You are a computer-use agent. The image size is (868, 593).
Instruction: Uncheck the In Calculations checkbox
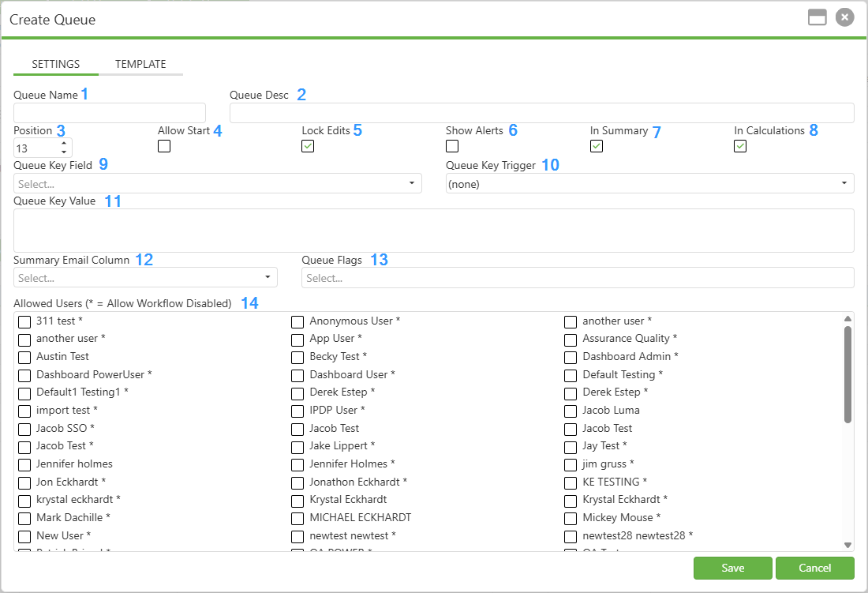point(740,146)
